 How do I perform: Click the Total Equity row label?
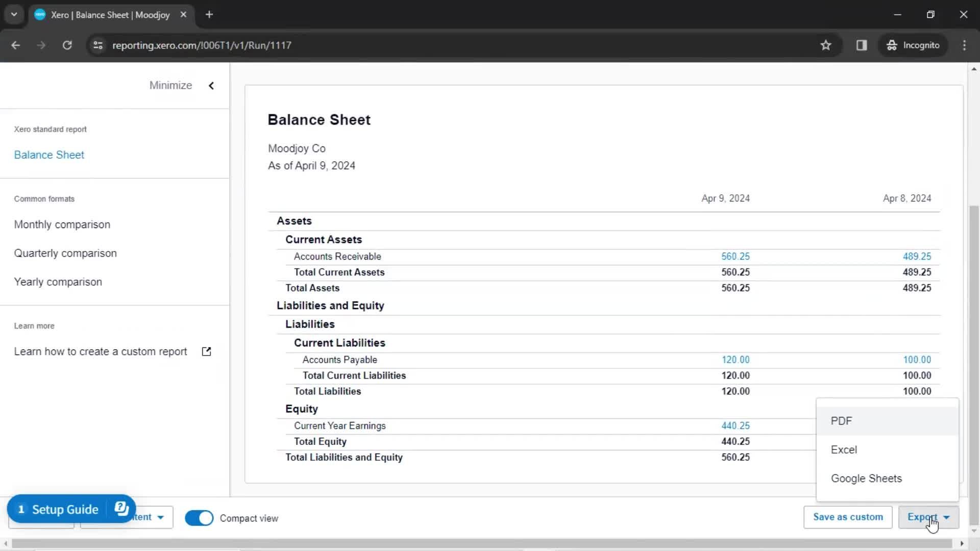click(320, 441)
